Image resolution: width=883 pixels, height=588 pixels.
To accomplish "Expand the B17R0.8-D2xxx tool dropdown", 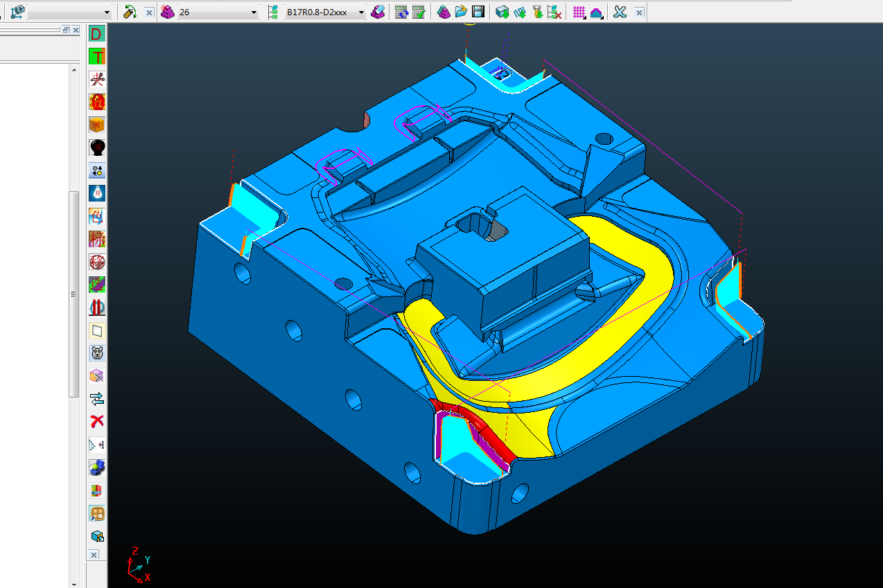I will pyautogui.click(x=361, y=12).
